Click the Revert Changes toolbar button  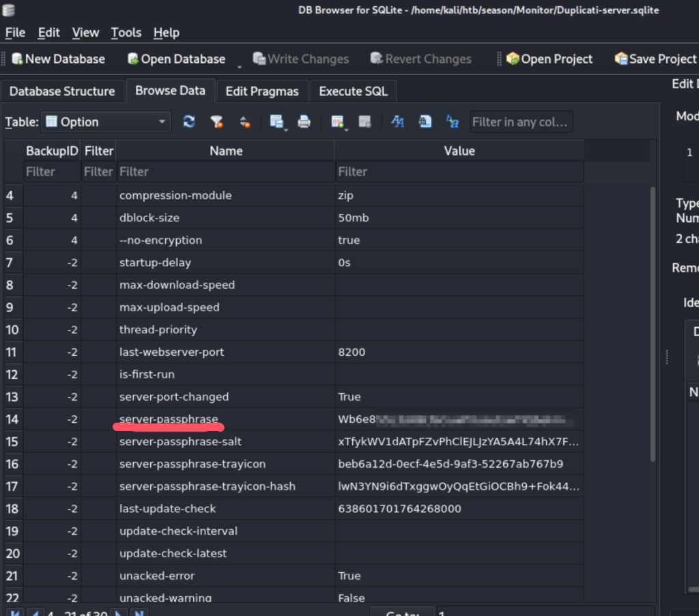420,59
